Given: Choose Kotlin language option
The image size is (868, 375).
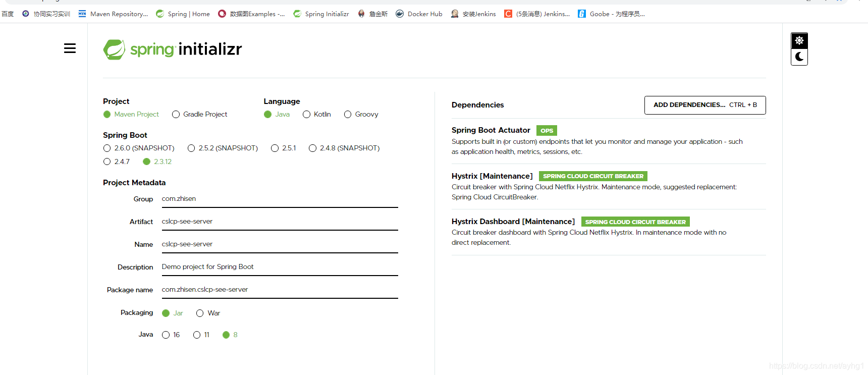Looking at the screenshot, I should click(x=317, y=115).
